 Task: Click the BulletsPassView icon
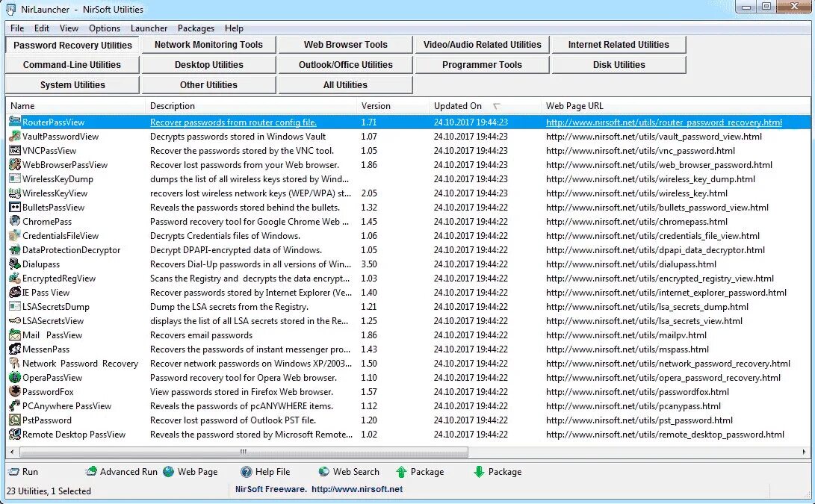tap(14, 208)
